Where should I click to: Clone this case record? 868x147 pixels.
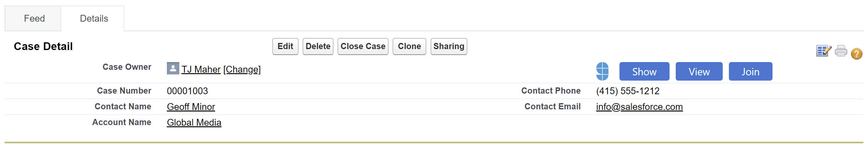[409, 46]
